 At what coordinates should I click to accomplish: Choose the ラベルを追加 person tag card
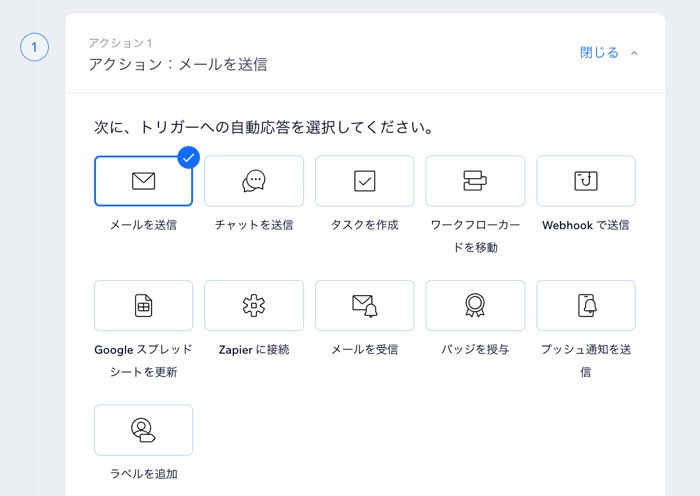(x=143, y=430)
